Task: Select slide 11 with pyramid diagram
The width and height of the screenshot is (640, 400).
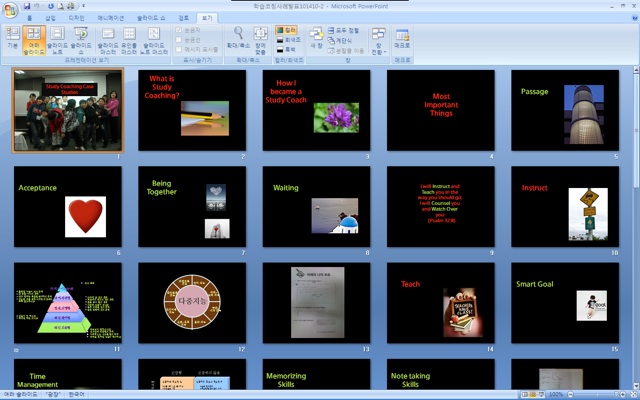Action: 68,303
